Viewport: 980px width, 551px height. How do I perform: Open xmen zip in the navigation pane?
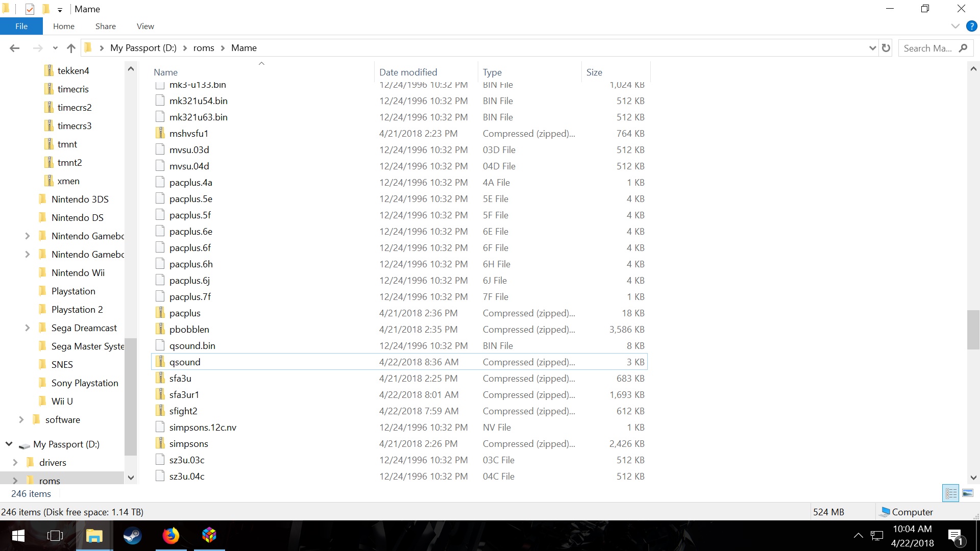[x=68, y=181]
